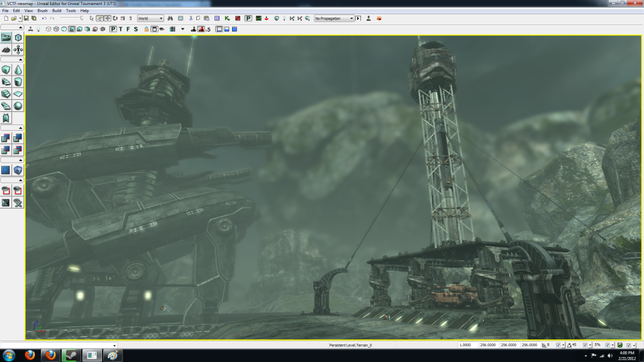
Task: Toggle realtime viewport preview
Action: 31,29
